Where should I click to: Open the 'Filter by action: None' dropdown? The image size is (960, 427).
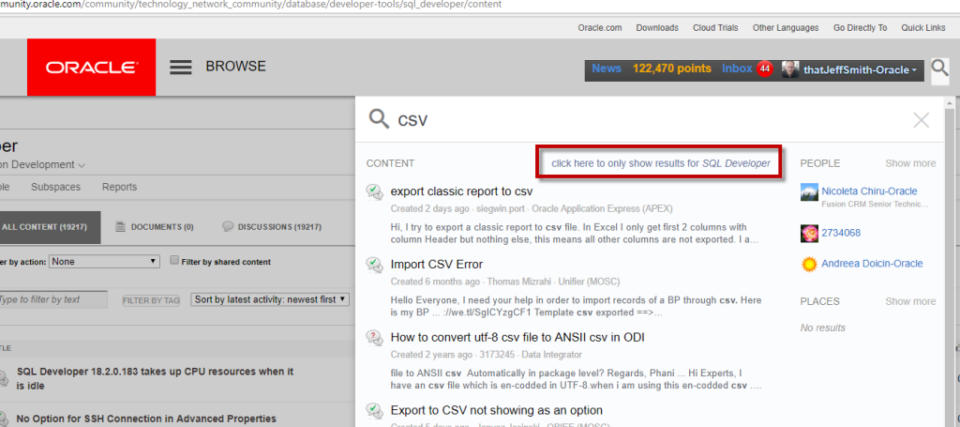105,262
